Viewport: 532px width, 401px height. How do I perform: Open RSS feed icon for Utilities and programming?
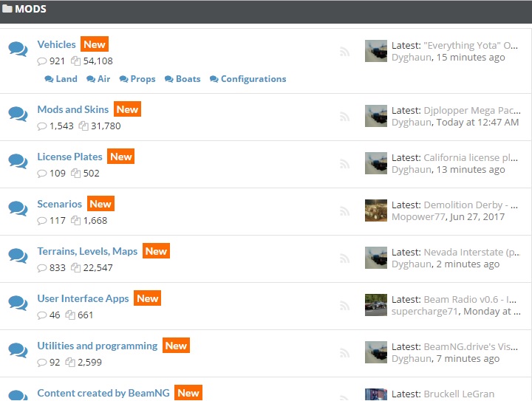(344, 353)
